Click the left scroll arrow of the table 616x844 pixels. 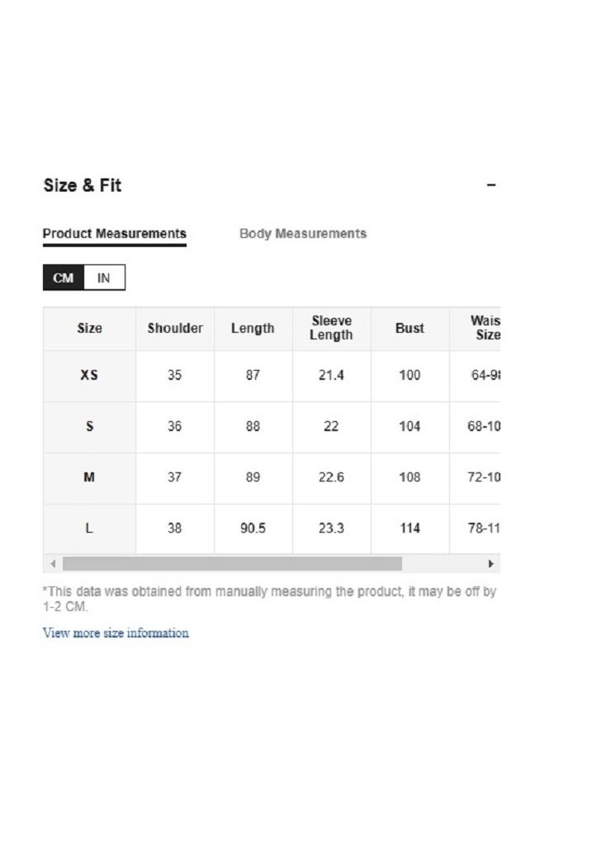(x=53, y=563)
